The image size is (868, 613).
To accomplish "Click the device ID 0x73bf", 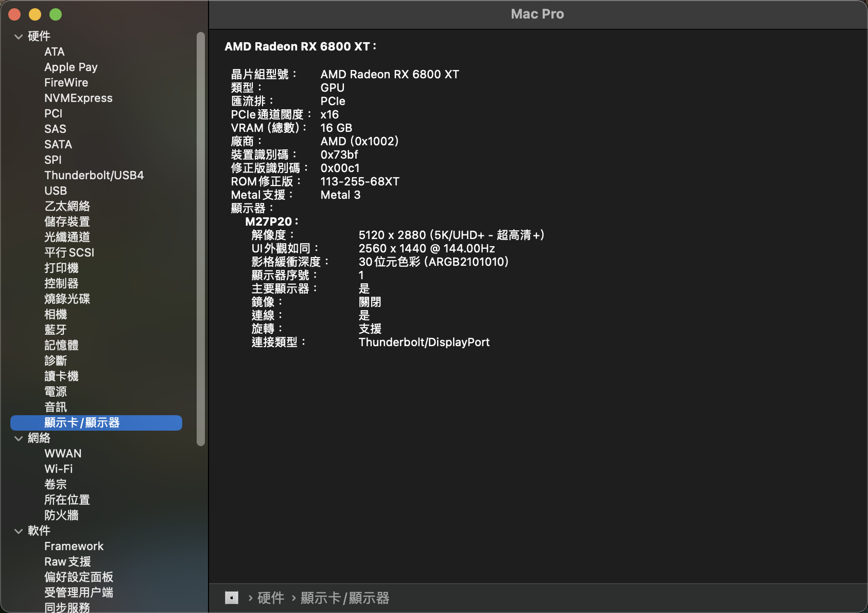I will 339,155.
